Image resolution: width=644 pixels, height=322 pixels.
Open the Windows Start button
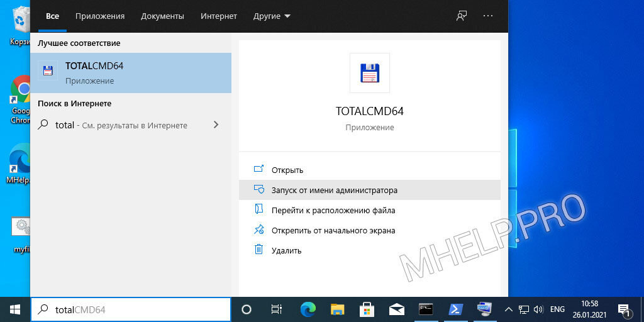pos(15,309)
